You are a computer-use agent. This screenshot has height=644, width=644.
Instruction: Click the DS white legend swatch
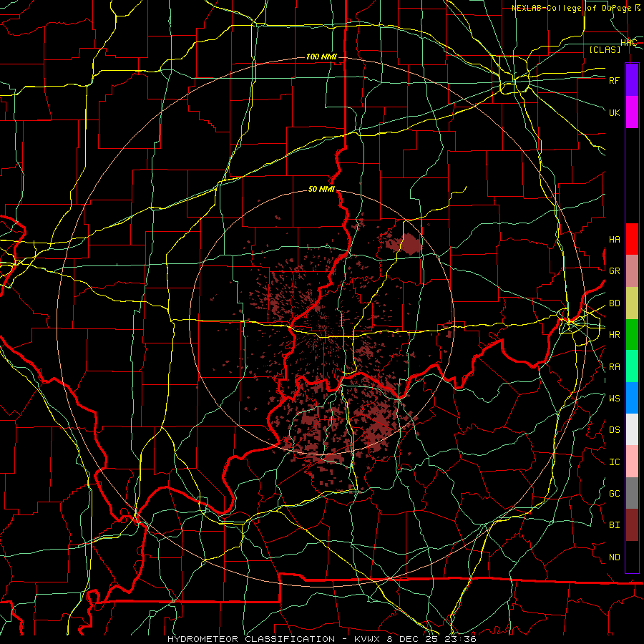[632, 429]
